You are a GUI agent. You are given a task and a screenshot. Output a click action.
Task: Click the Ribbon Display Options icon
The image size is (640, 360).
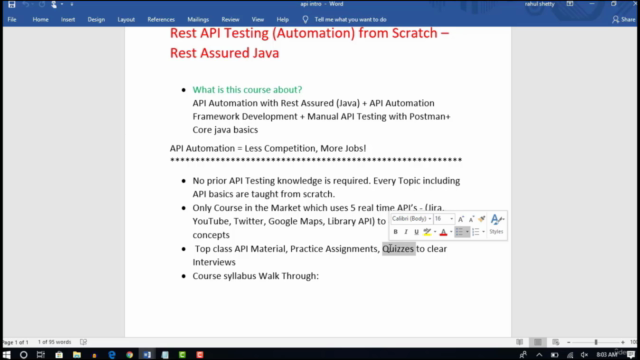pos(570,4)
